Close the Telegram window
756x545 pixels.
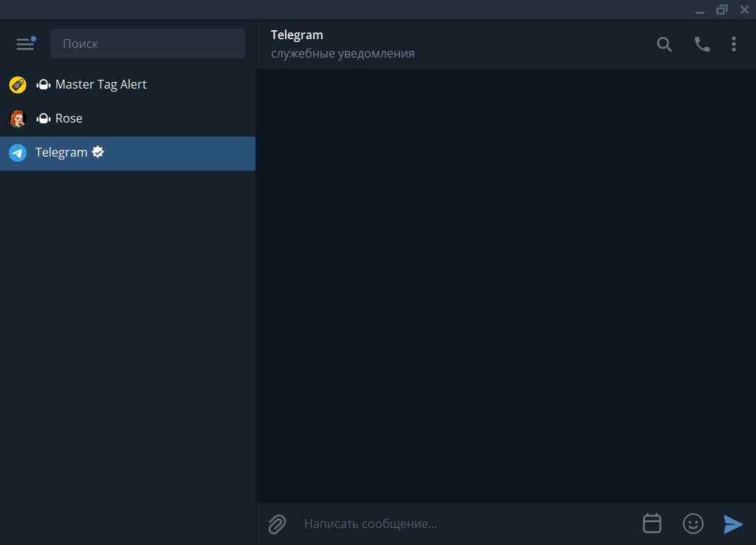coord(744,10)
